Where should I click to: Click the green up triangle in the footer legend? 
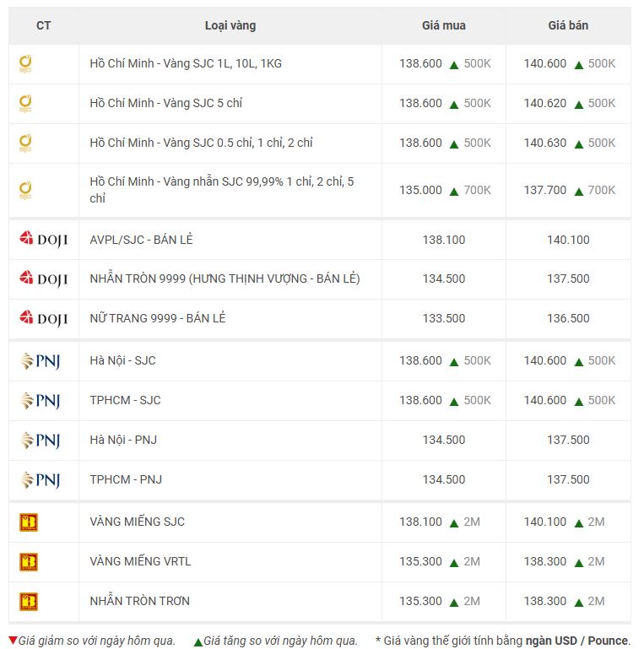tap(198, 641)
